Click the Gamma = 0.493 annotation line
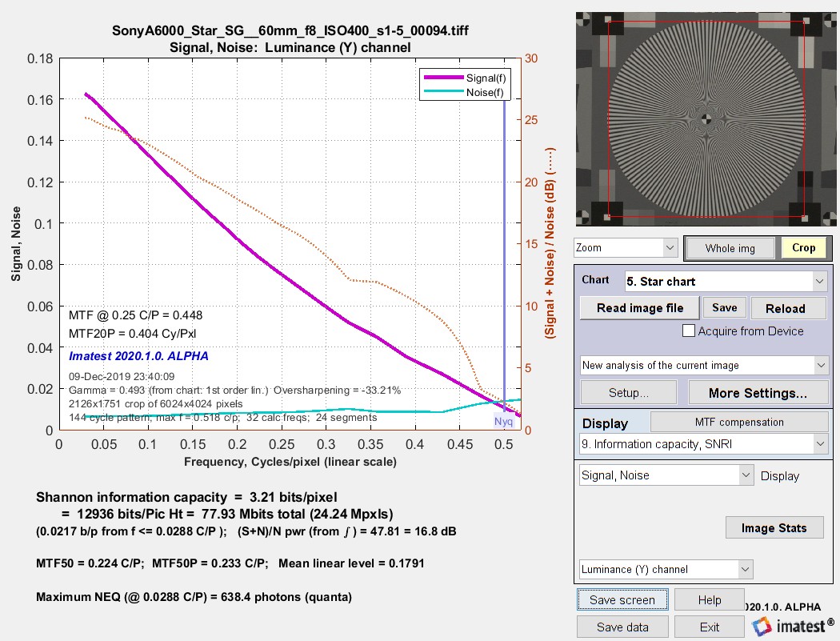 [x=234, y=391]
